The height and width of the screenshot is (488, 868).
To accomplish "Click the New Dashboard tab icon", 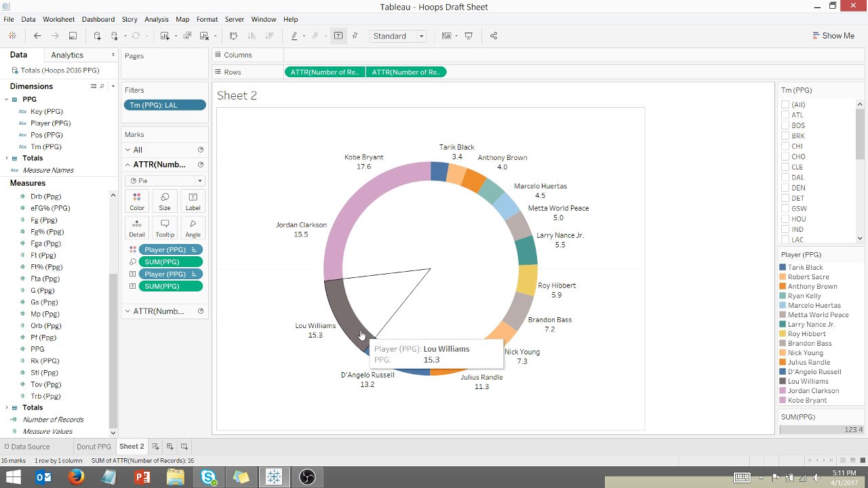I will [x=170, y=446].
